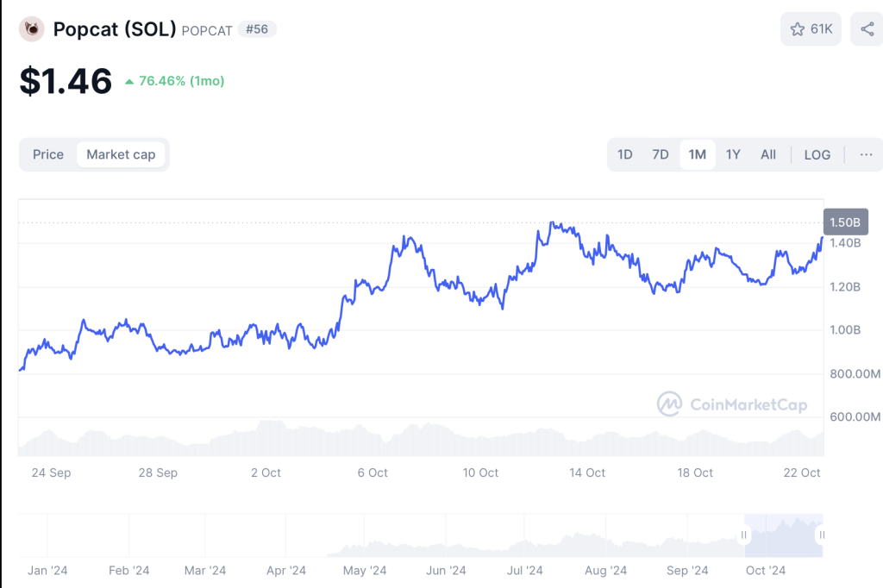This screenshot has height=588, width=883.
Task: Click the 76.46% (1mo) change indicator
Action: [174, 81]
